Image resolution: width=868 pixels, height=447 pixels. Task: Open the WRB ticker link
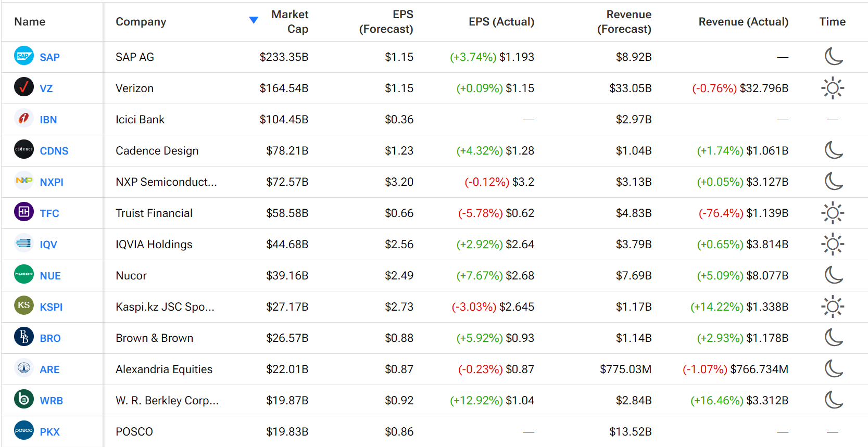point(52,401)
